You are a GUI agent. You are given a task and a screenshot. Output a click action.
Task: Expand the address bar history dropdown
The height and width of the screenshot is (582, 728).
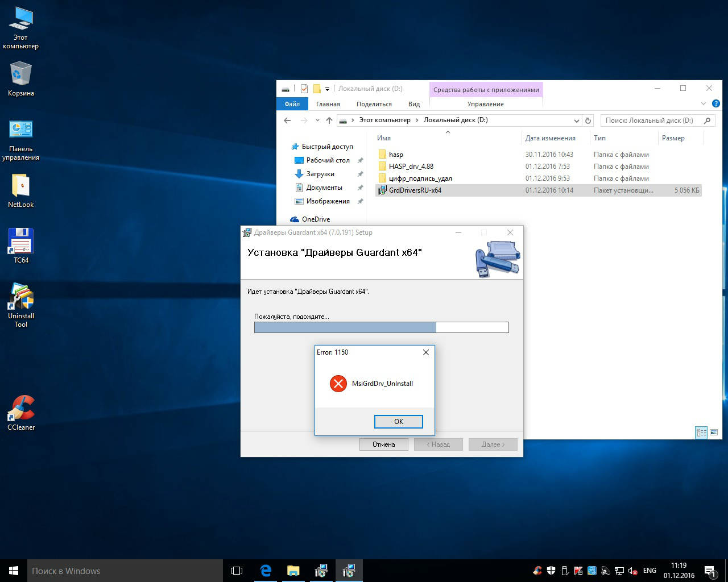click(x=576, y=120)
